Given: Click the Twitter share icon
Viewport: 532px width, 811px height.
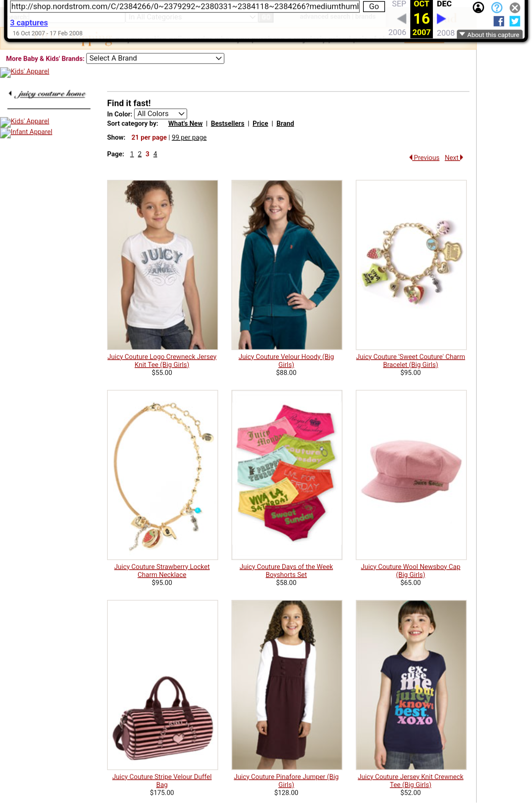Looking at the screenshot, I should coord(514,21).
